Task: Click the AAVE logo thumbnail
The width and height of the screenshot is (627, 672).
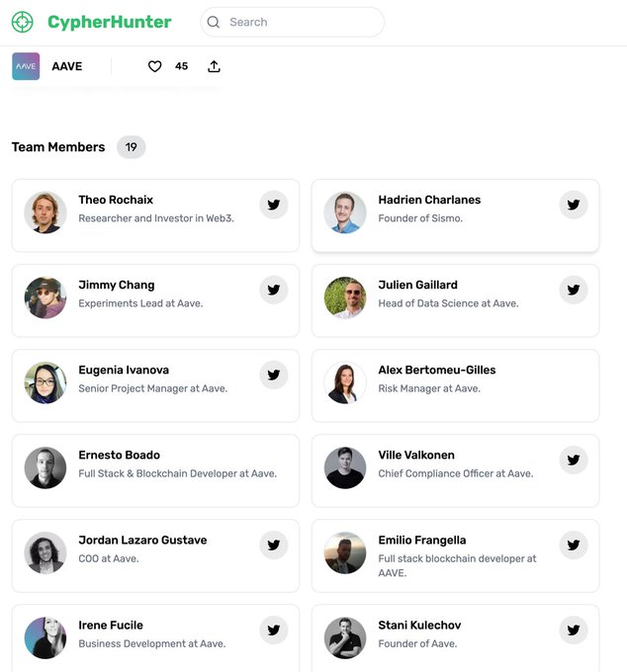Action: point(26,66)
